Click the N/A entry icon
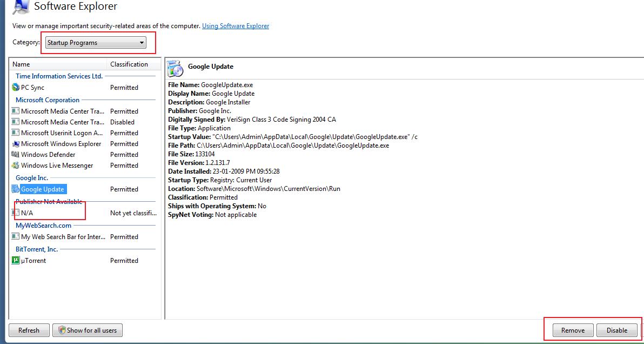The height and width of the screenshot is (344, 644). (16, 213)
